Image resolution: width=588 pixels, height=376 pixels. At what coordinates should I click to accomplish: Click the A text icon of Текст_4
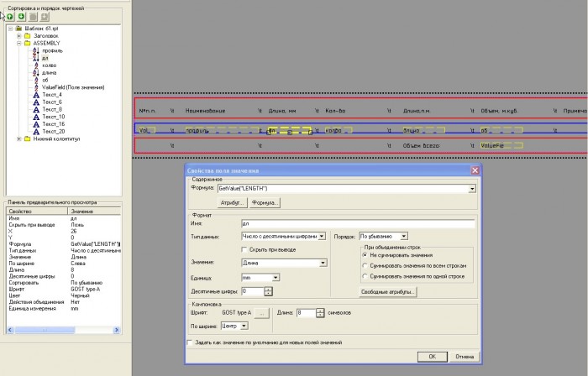36,95
